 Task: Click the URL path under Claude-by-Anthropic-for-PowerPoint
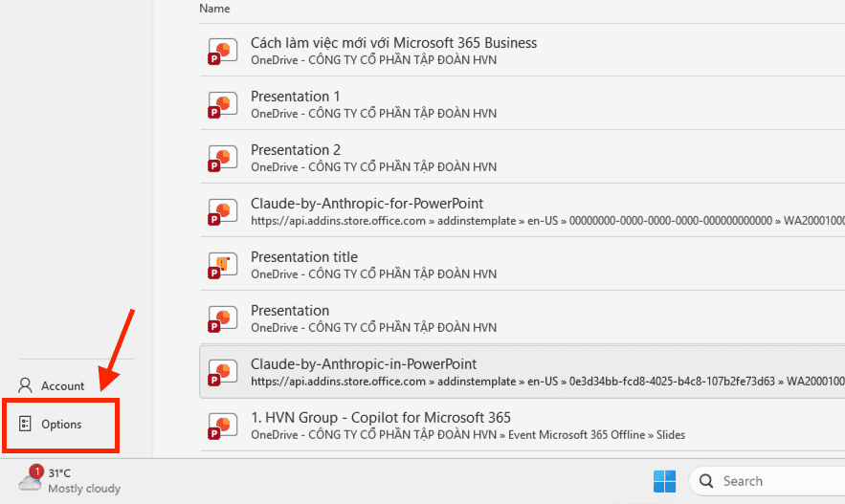[547, 221]
